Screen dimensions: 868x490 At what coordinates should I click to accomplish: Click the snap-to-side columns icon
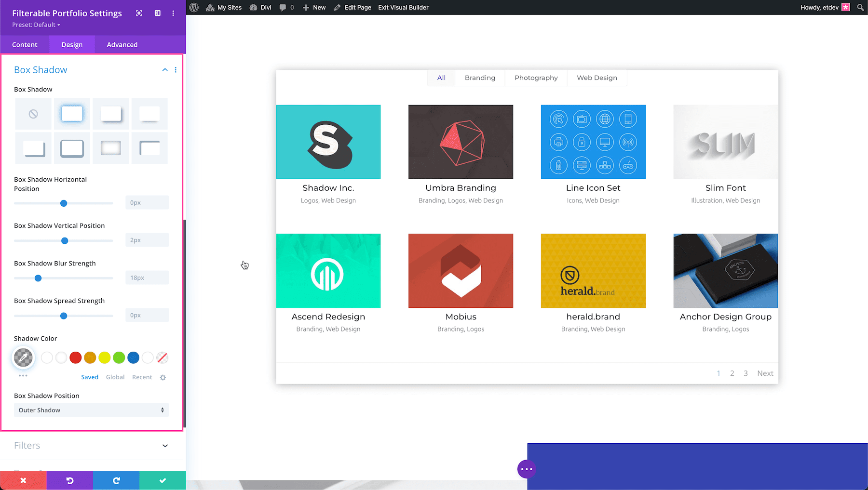click(x=157, y=13)
